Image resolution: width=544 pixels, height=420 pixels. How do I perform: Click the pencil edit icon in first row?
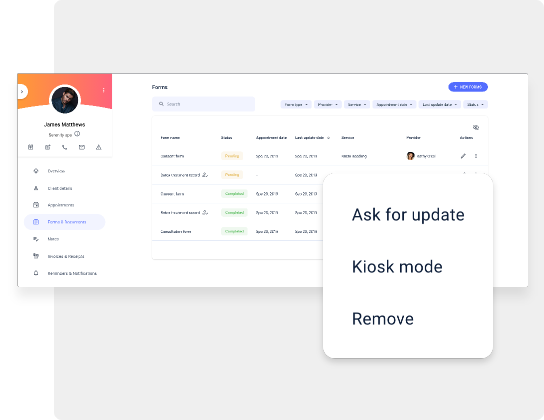point(463,156)
